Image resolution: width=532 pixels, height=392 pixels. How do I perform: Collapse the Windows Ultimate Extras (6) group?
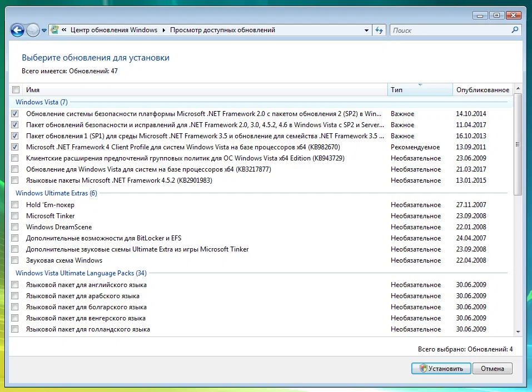pos(56,193)
